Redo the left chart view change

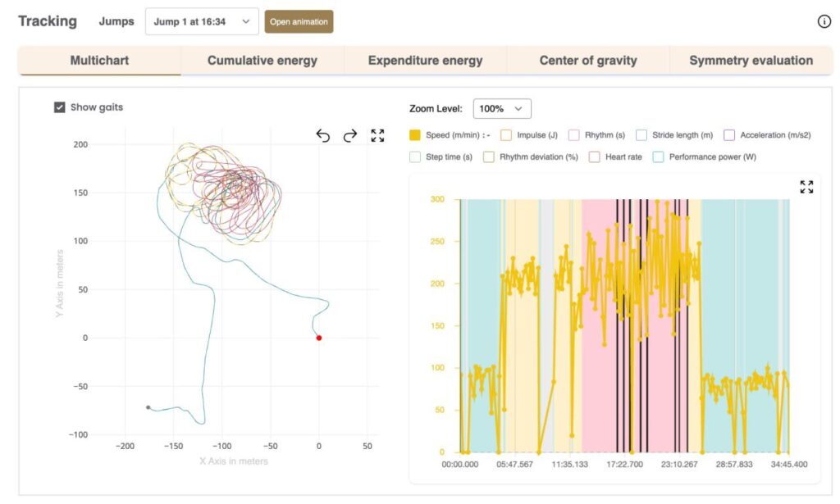coord(350,136)
